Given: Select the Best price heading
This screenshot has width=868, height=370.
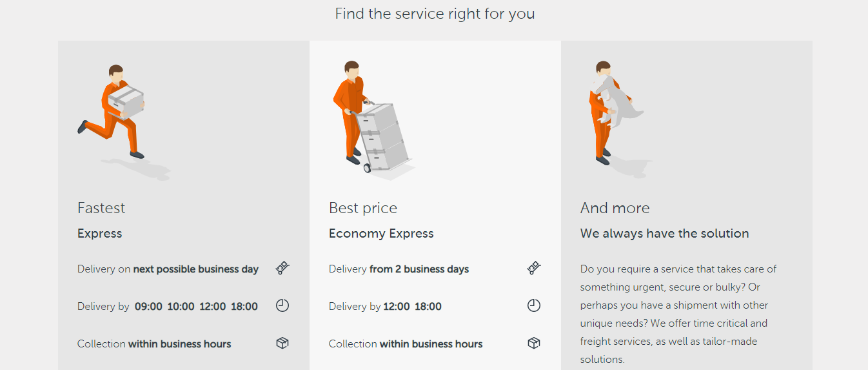Looking at the screenshot, I should click(363, 208).
